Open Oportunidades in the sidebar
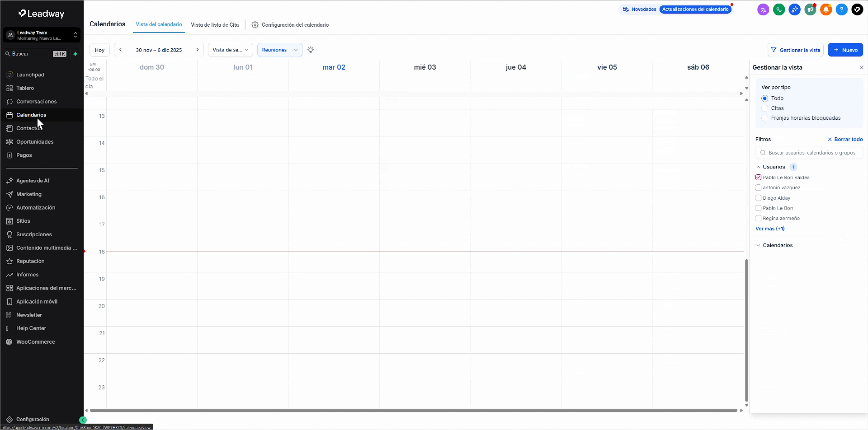This screenshot has height=430, width=868. tap(35, 142)
